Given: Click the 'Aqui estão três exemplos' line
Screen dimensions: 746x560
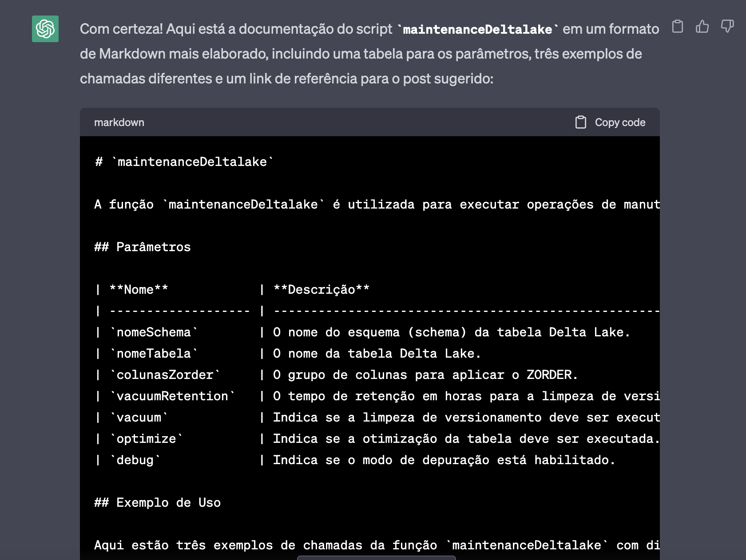Looking at the screenshot, I should [x=377, y=545].
